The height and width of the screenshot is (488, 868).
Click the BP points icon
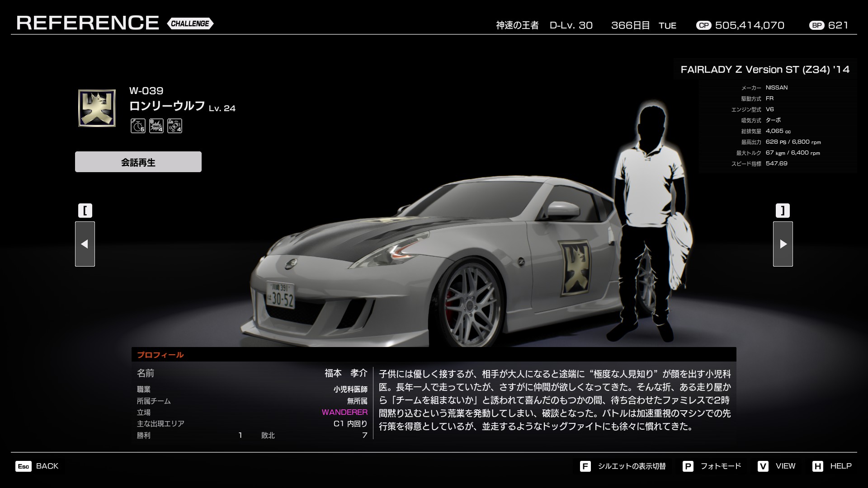817,25
